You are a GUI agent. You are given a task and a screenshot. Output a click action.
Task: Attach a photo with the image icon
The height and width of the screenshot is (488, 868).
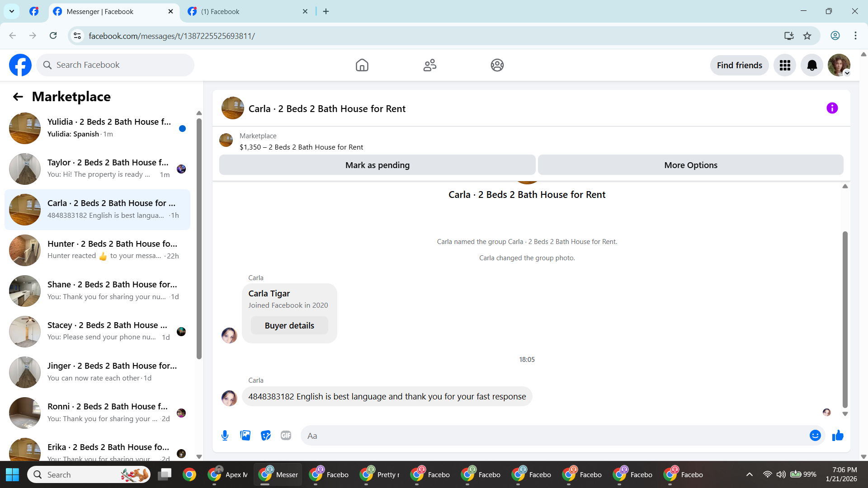coord(245,436)
